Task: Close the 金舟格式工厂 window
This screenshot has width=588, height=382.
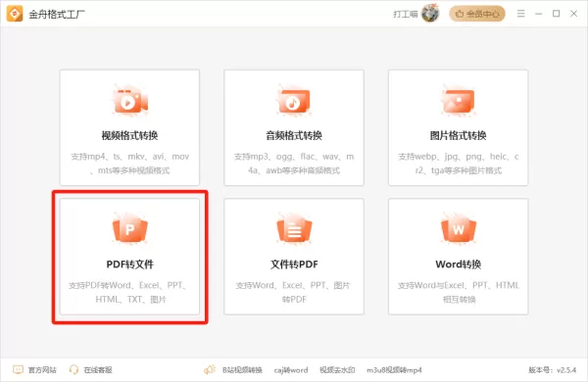Action: (x=573, y=14)
